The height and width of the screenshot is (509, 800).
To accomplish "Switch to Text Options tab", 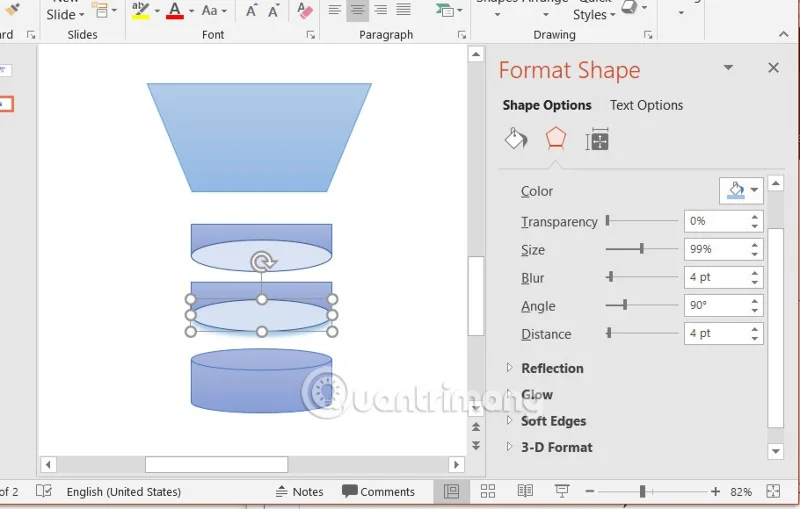I will (646, 105).
